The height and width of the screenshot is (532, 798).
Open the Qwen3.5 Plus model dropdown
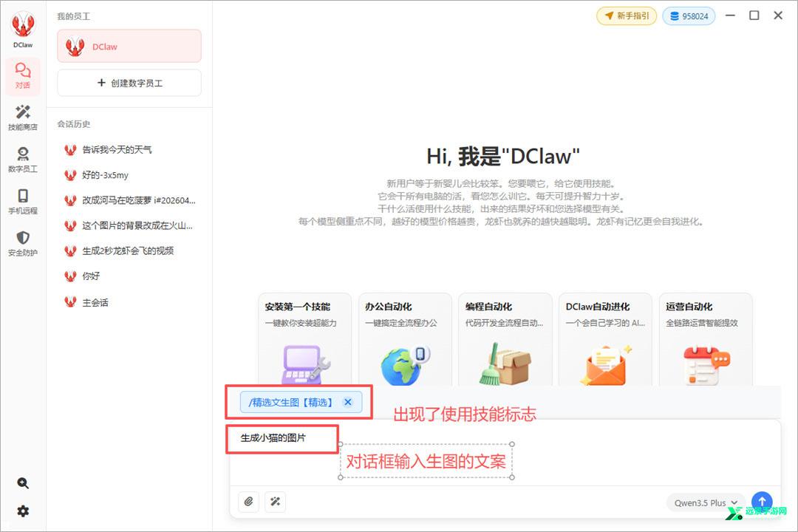click(x=706, y=503)
